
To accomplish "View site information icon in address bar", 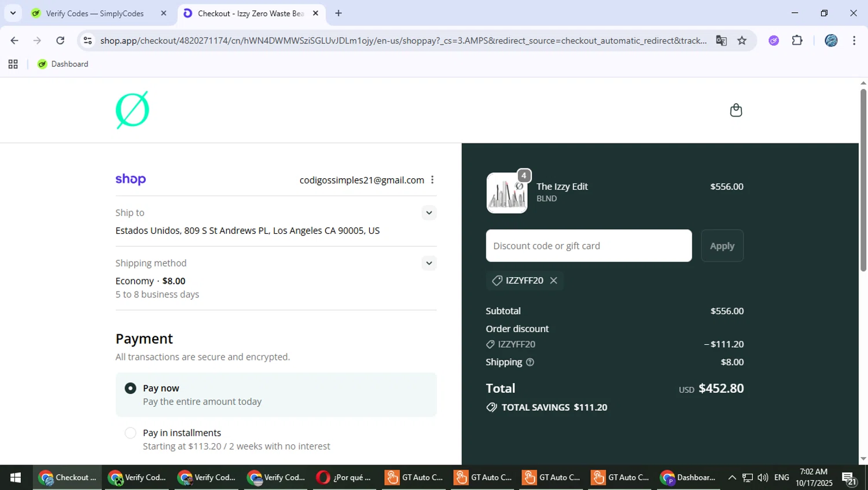I will coord(88,40).
